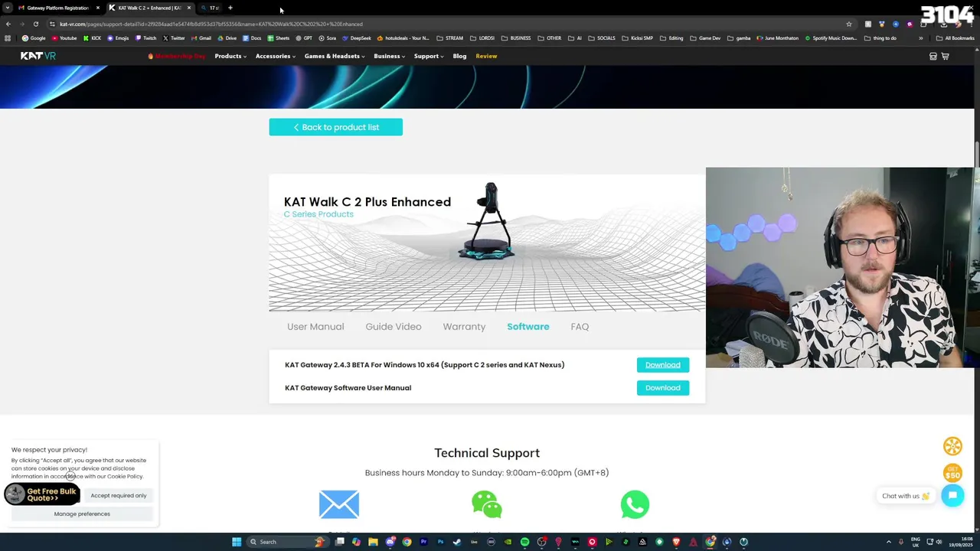Open Brave browser from the taskbar

(x=676, y=542)
